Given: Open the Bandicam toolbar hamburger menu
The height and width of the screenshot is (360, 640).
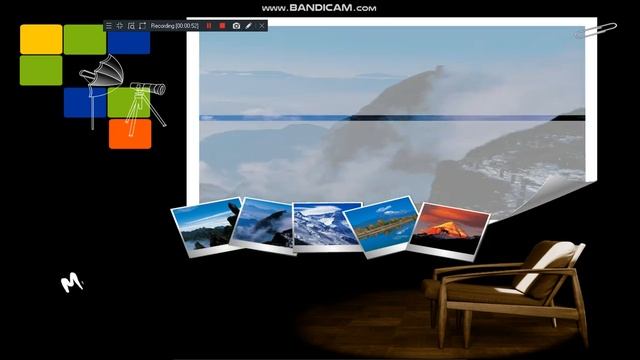Looking at the screenshot, I should [x=109, y=26].
